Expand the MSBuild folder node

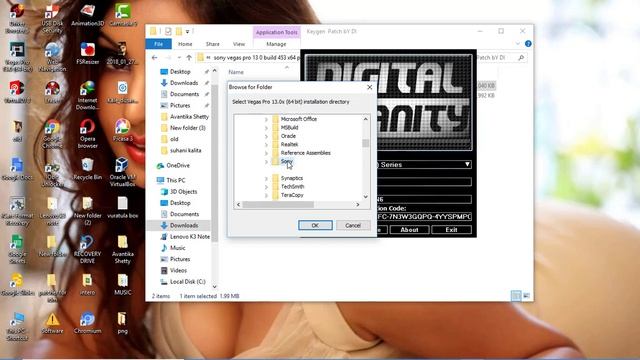tap(266, 128)
